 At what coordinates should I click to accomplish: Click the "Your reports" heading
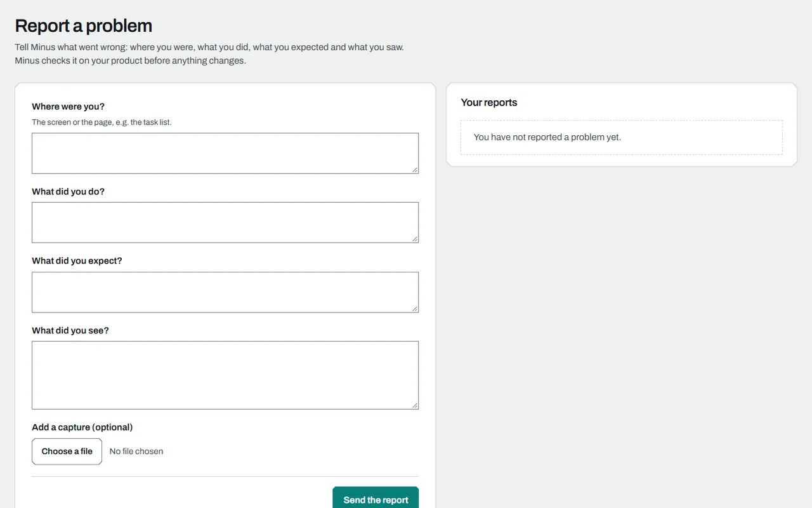[x=489, y=103]
